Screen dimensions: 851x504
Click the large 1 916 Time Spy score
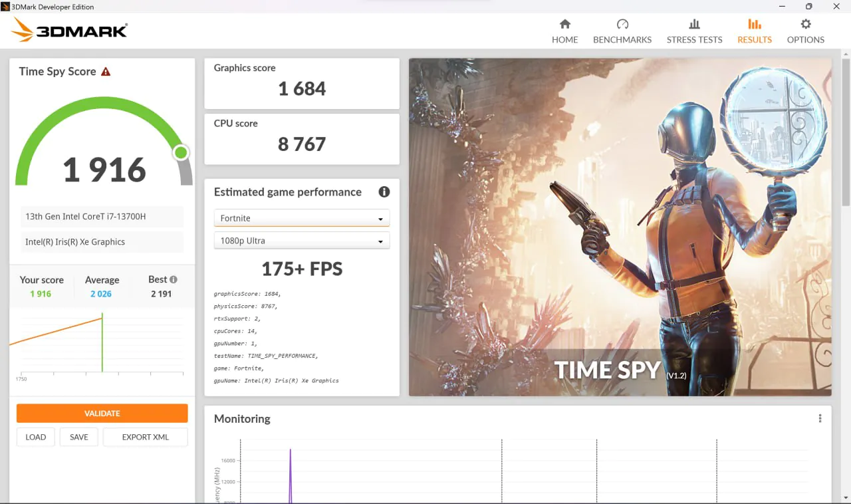(104, 170)
